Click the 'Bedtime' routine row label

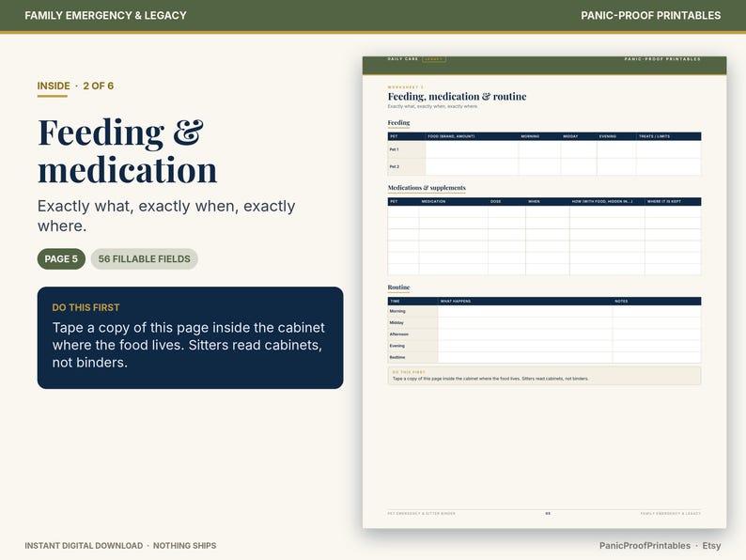397,357
